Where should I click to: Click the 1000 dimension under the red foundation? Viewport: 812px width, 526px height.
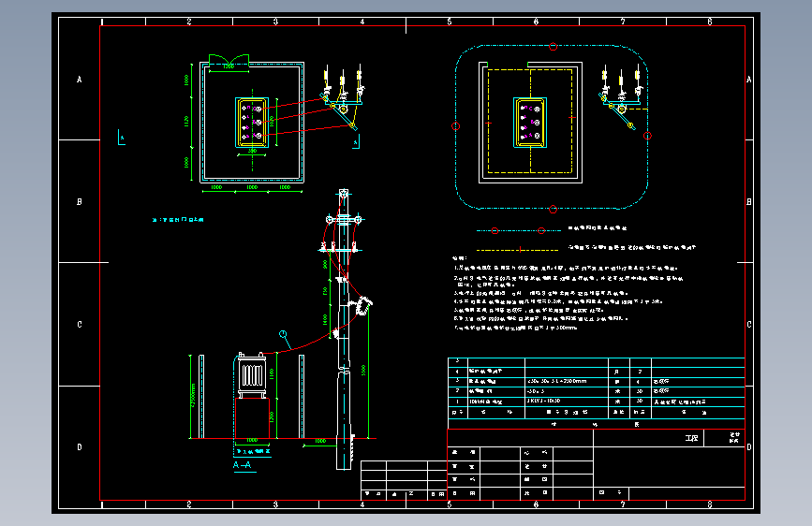coord(252,441)
